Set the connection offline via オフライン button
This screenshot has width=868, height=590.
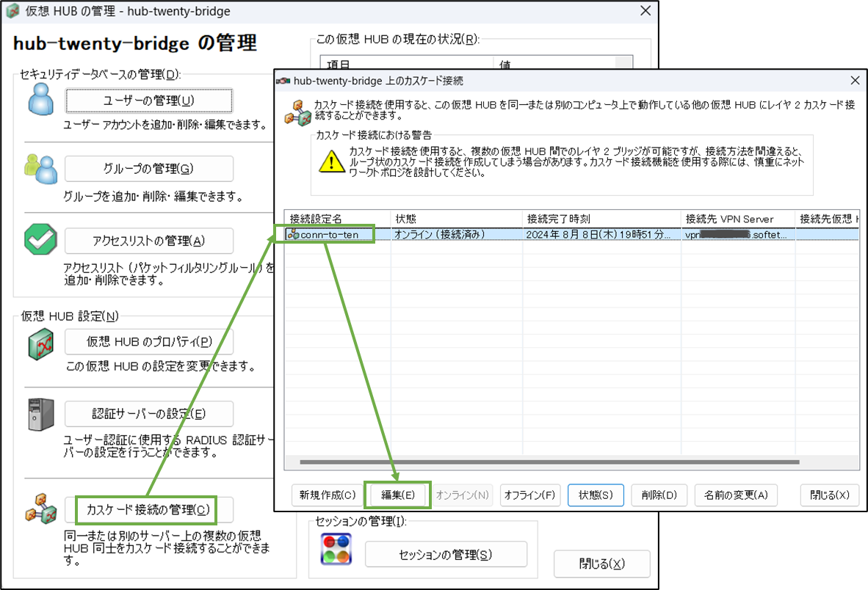529,495
